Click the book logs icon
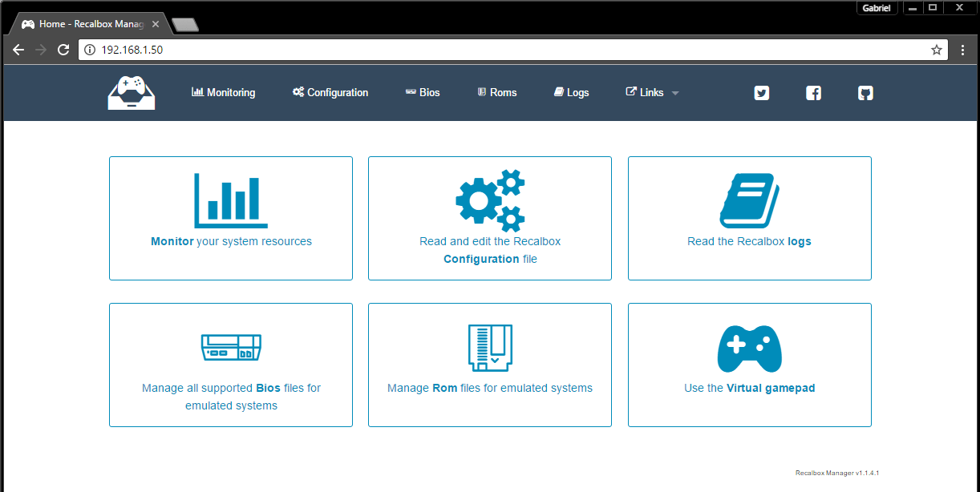Screen dimensions: 980x492 tap(750, 201)
